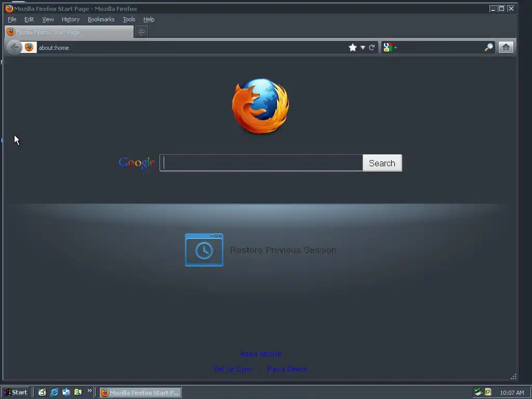This screenshot has height=399, width=532.
Task: Launch Internet Explorer from quick launch
Action: pyautogui.click(x=54, y=392)
